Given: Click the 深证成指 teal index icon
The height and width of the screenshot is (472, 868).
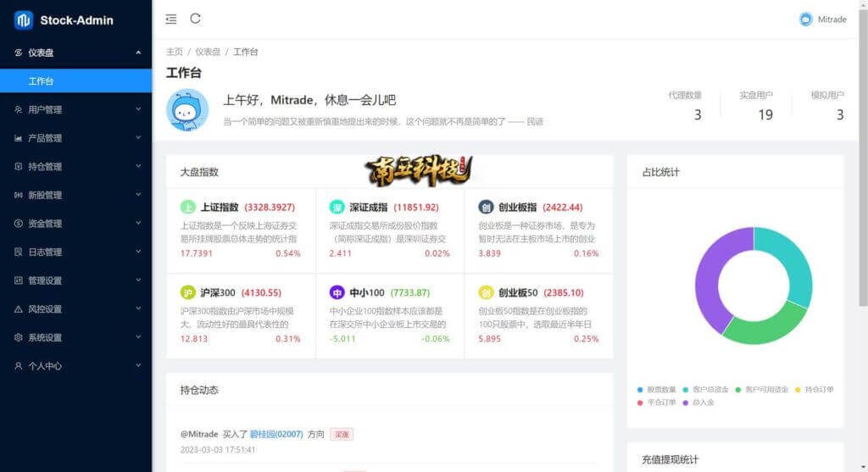Looking at the screenshot, I should [x=337, y=207].
